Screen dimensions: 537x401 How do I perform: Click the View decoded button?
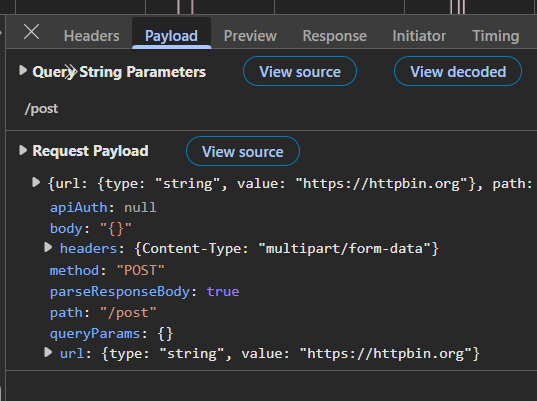click(x=458, y=71)
